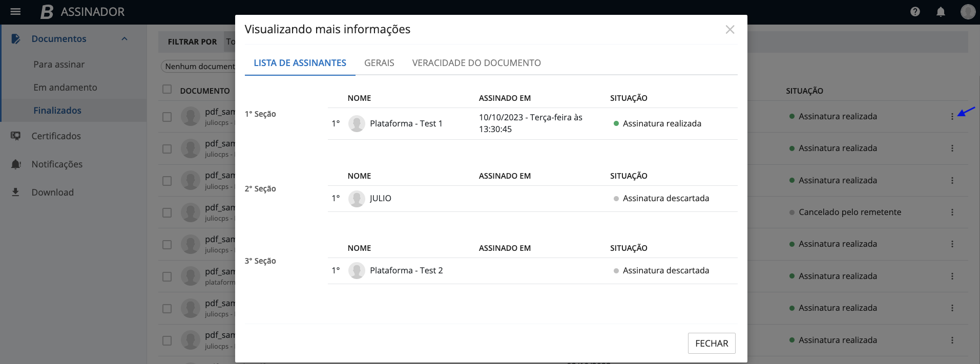Go to Notificações page

click(57, 164)
